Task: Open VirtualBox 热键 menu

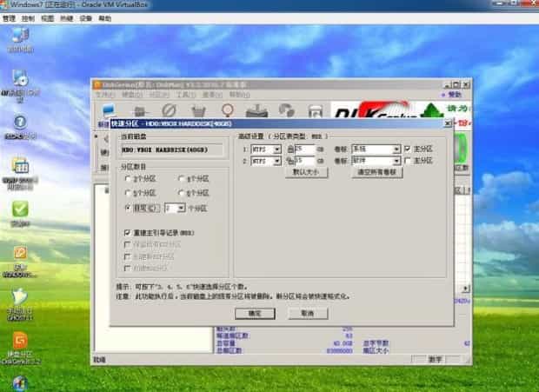Action: 66,18
